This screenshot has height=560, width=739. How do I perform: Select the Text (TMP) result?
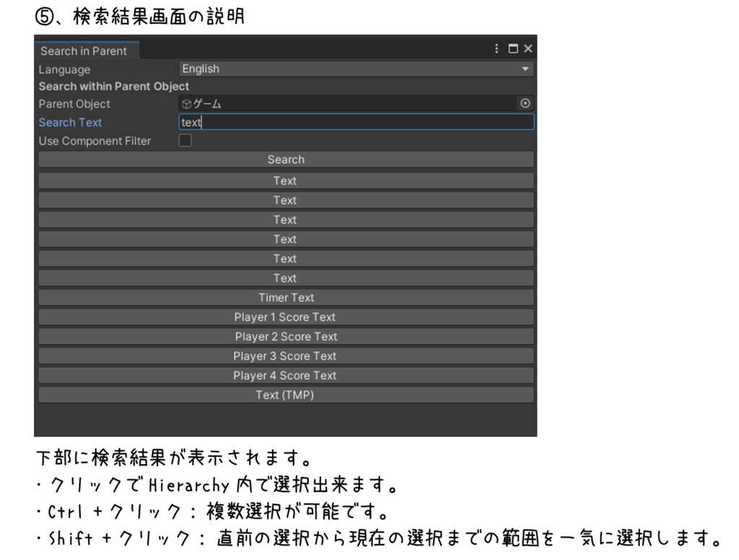(x=285, y=395)
